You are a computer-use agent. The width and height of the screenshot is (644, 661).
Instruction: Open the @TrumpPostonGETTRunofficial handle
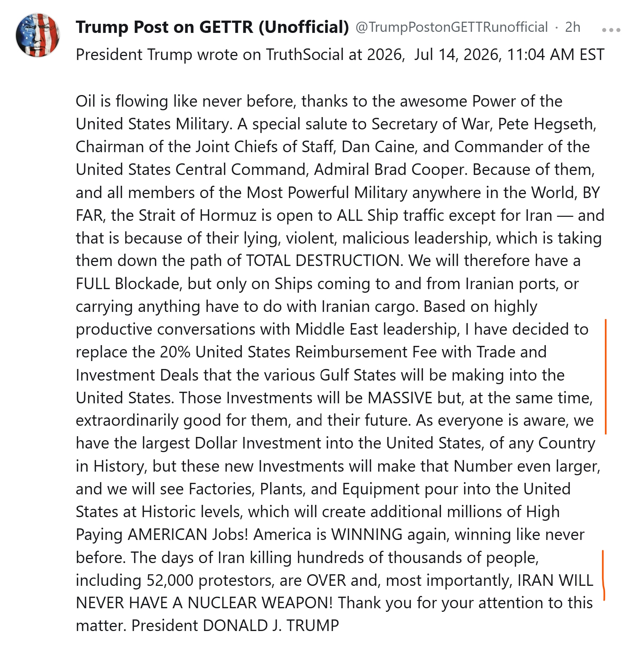coord(452,27)
